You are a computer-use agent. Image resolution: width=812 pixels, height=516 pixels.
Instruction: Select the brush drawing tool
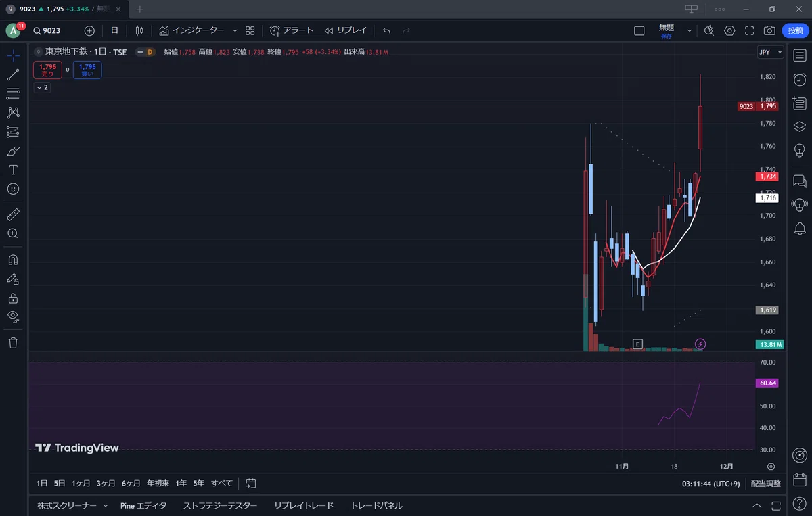pyautogui.click(x=13, y=151)
